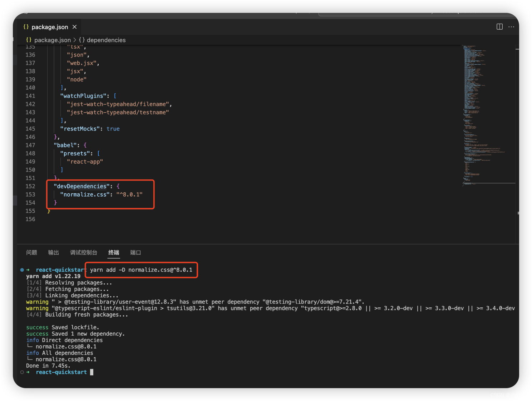This screenshot has height=401, width=532.
Task: Click "[2/4] Fetching packages..." line
Action: coord(68,289)
